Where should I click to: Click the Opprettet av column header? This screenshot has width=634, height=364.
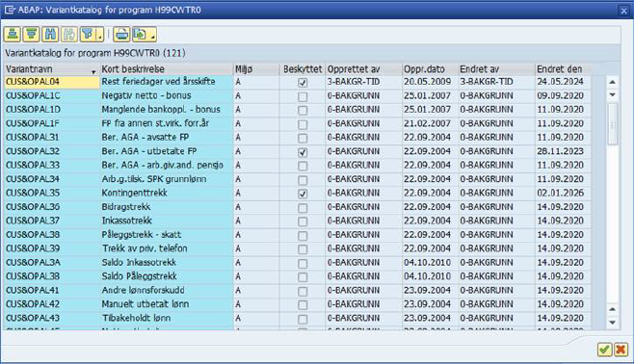click(x=364, y=69)
